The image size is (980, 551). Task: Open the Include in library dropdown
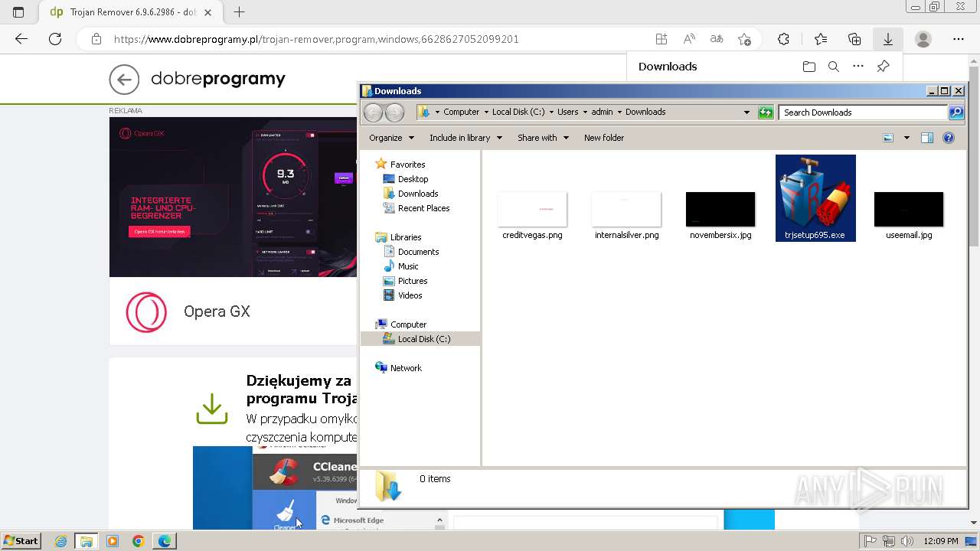[x=465, y=138]
